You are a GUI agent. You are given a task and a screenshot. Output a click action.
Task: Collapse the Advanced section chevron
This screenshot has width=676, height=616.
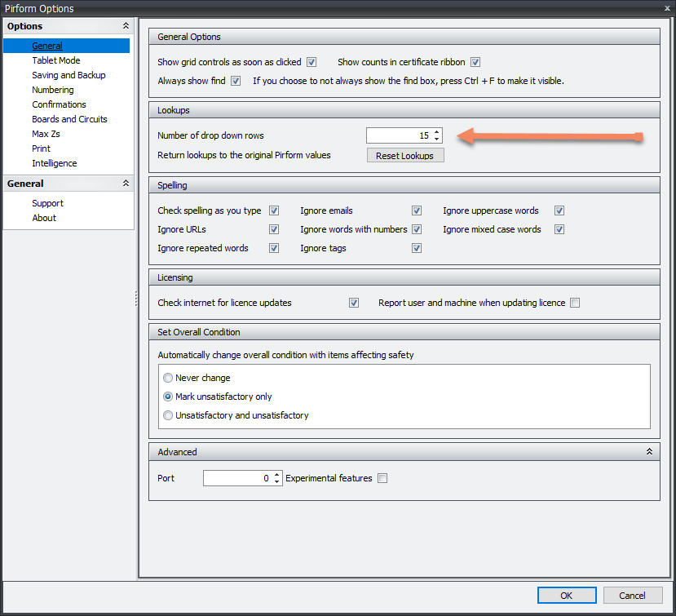pos(649,451)
